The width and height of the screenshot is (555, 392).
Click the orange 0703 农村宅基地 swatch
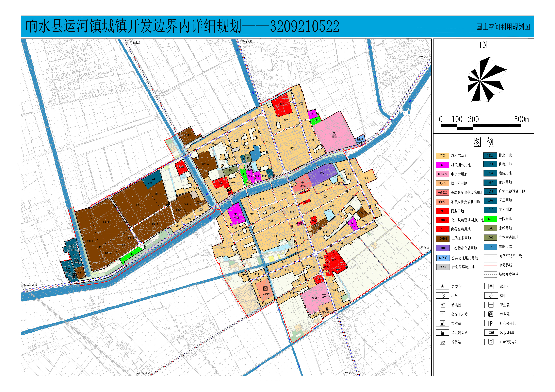(442, 156)
